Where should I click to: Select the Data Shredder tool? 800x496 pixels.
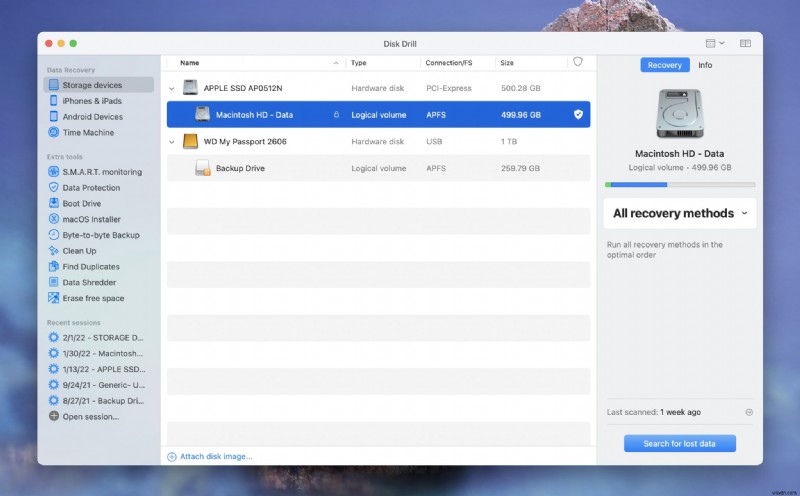[x=90, y=283]
